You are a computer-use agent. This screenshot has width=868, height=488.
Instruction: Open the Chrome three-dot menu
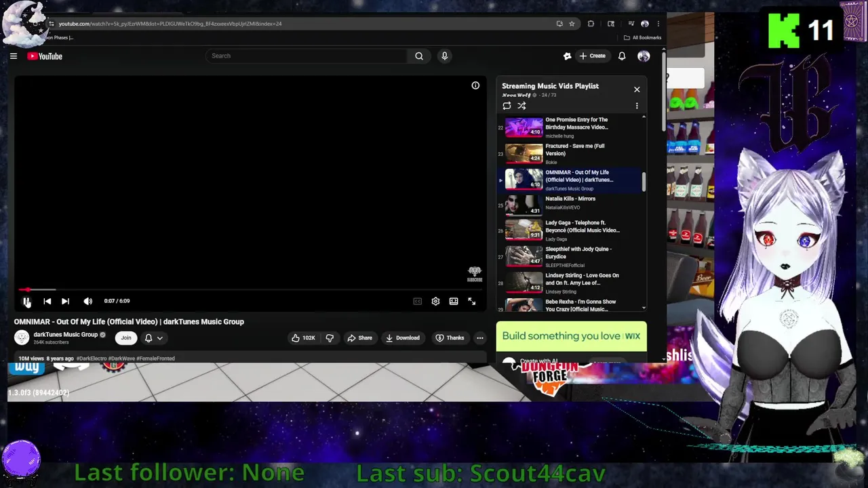pos(658,24)
